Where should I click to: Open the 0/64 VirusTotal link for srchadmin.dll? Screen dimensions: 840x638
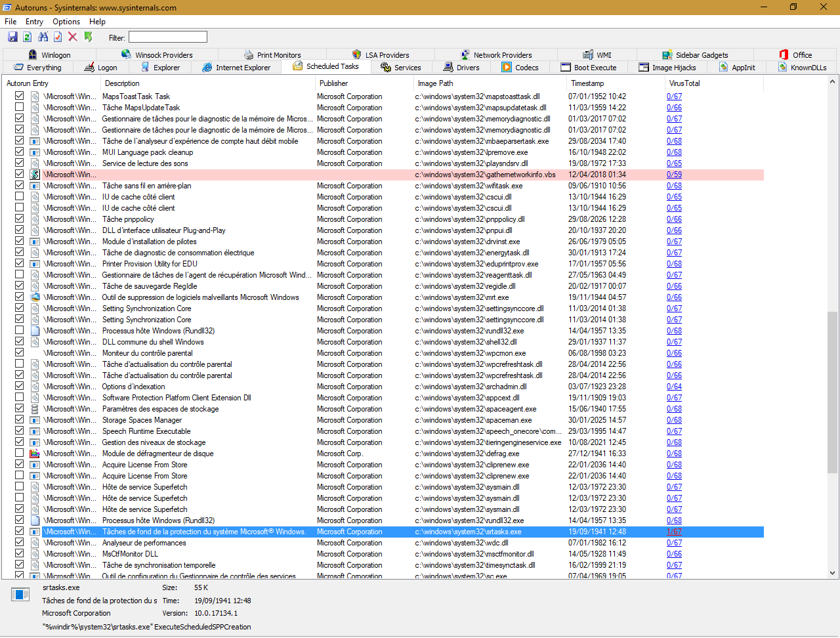(674, 387)
